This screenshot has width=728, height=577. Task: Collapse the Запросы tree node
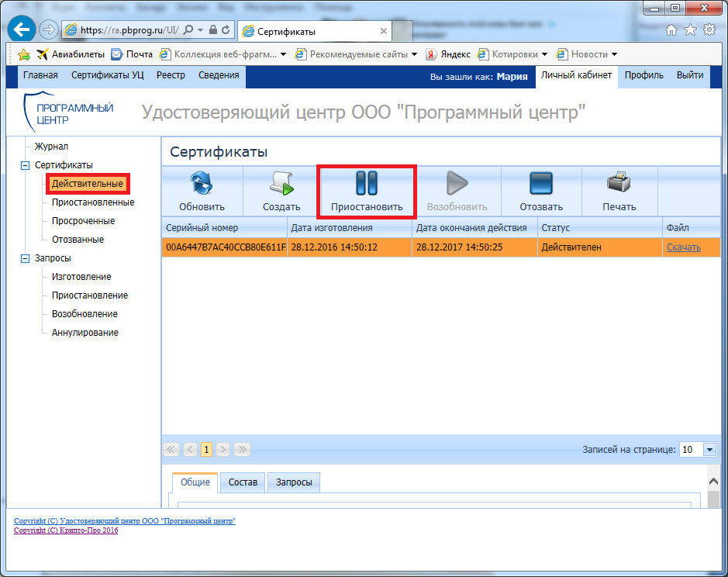tap(25, 258)
